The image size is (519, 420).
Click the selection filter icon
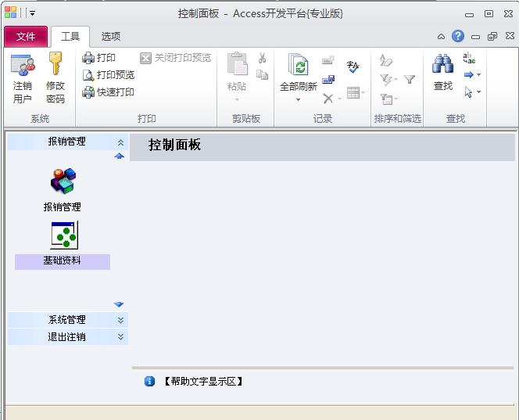click(385, 80)
